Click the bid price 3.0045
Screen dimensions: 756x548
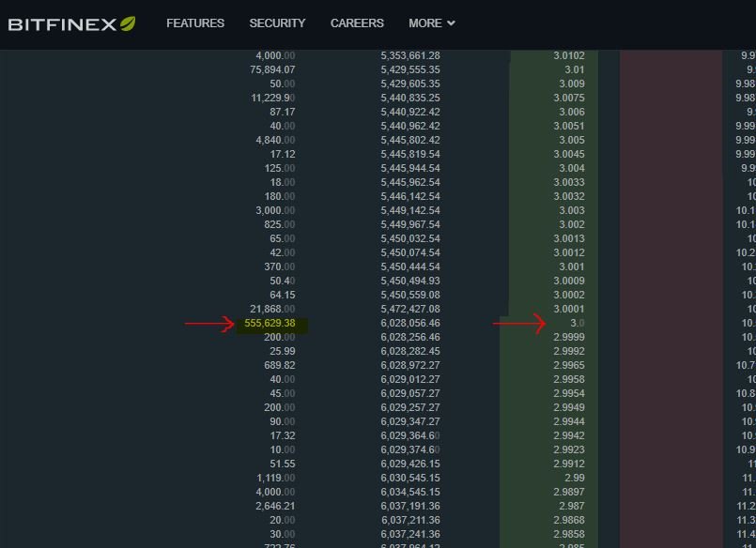[x=569, y=154]
